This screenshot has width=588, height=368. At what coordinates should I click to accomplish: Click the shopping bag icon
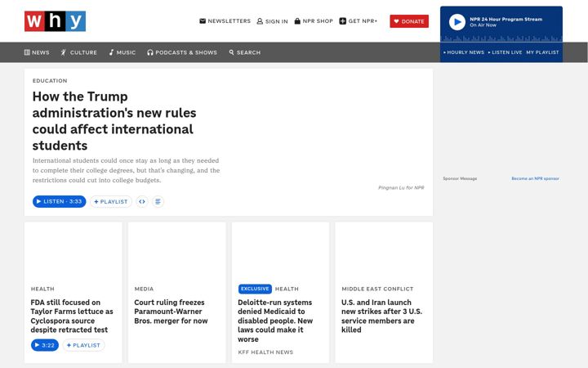[297, 21]
